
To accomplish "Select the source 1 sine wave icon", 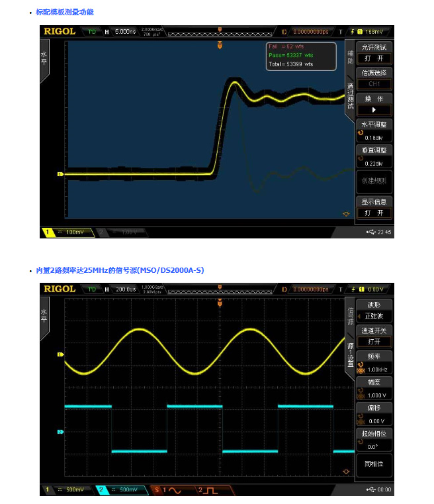I will 173,490.
